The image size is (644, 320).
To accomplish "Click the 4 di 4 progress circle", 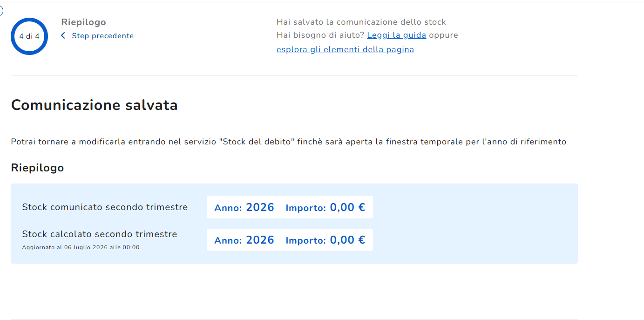I will click(29, 36).
